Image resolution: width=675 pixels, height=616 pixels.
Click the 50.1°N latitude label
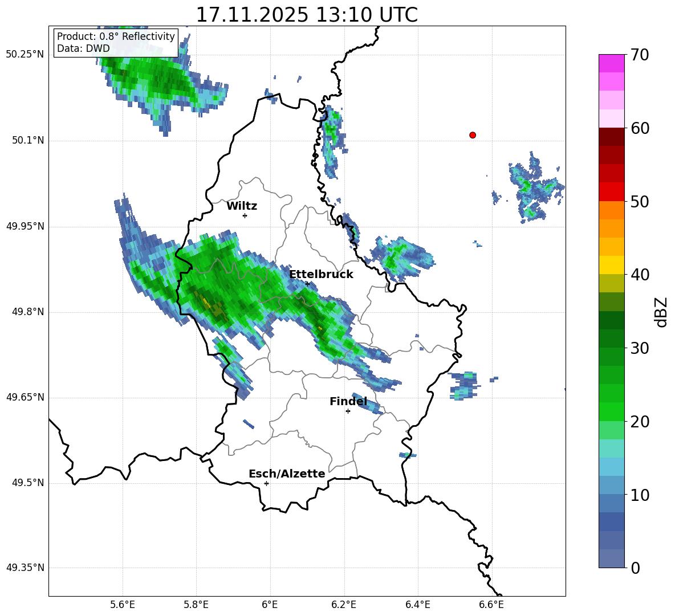pyautogui.click(x=28, y=140)
